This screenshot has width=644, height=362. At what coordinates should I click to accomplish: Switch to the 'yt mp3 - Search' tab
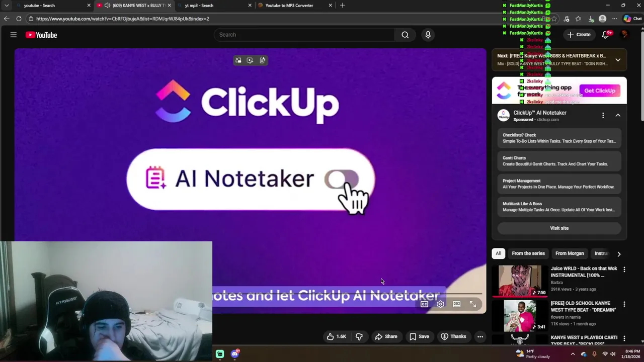click(214, 6)
